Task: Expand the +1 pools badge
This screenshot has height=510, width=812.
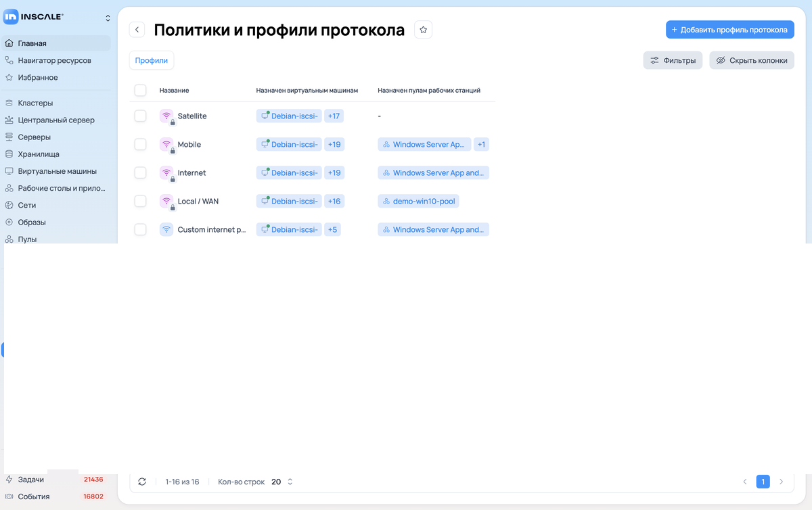Action: click(481, 145)
